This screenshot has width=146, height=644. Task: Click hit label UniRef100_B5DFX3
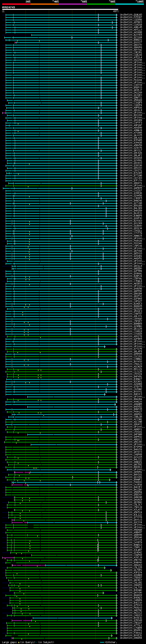[131, 87]
